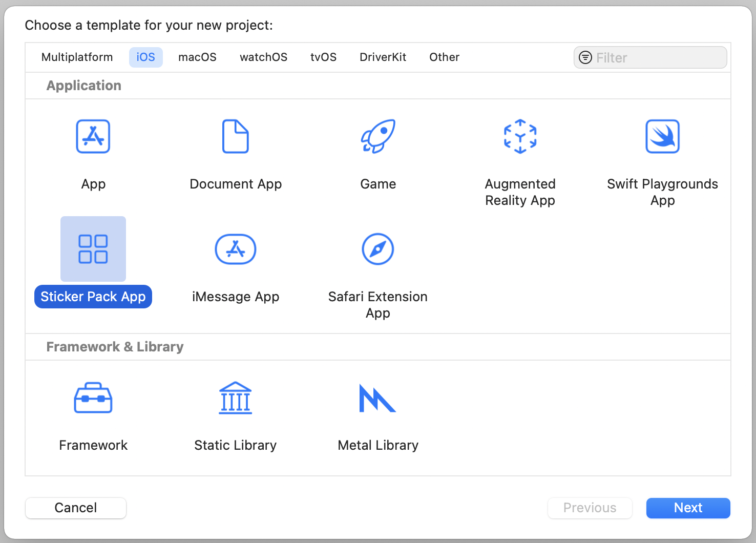Select the Sticker Pack App grid icon
The height and width of the screenshot is (543, 756).
pyautogui.click(x=93, y=249)
